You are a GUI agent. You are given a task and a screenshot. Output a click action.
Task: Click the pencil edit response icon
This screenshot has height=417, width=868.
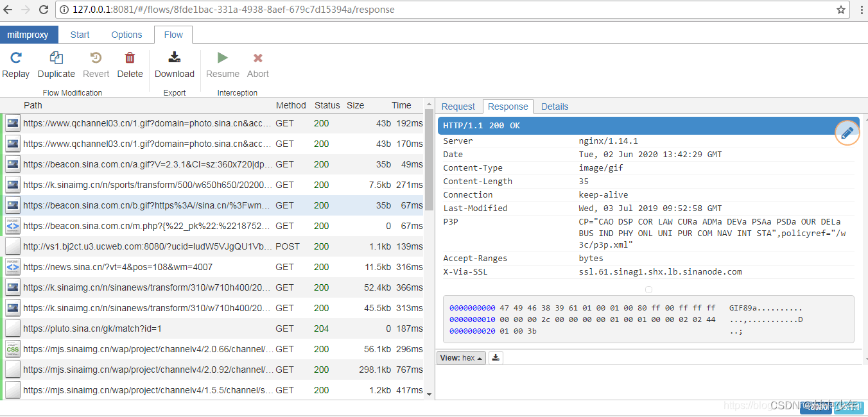(x=847, y=133)
